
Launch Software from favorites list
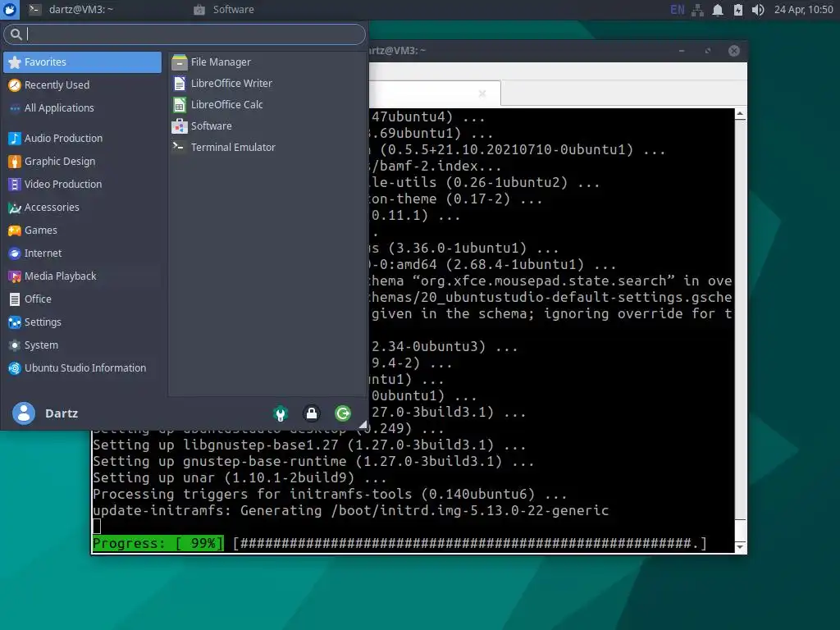click(x=267, y=126)
